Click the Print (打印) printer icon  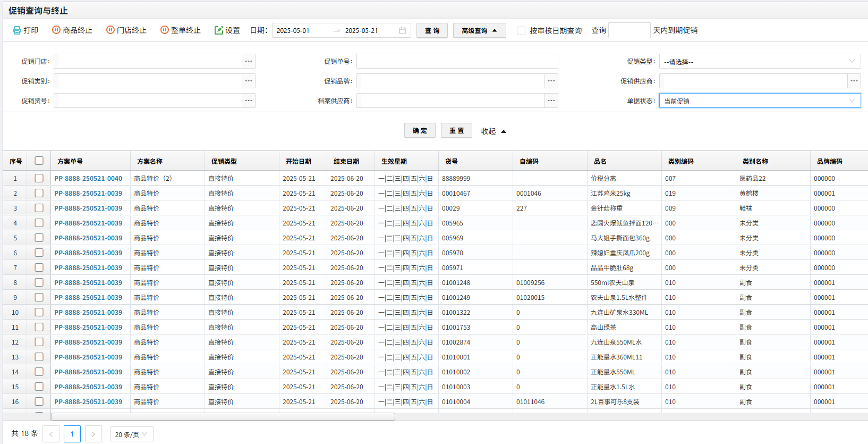point(17,30)
